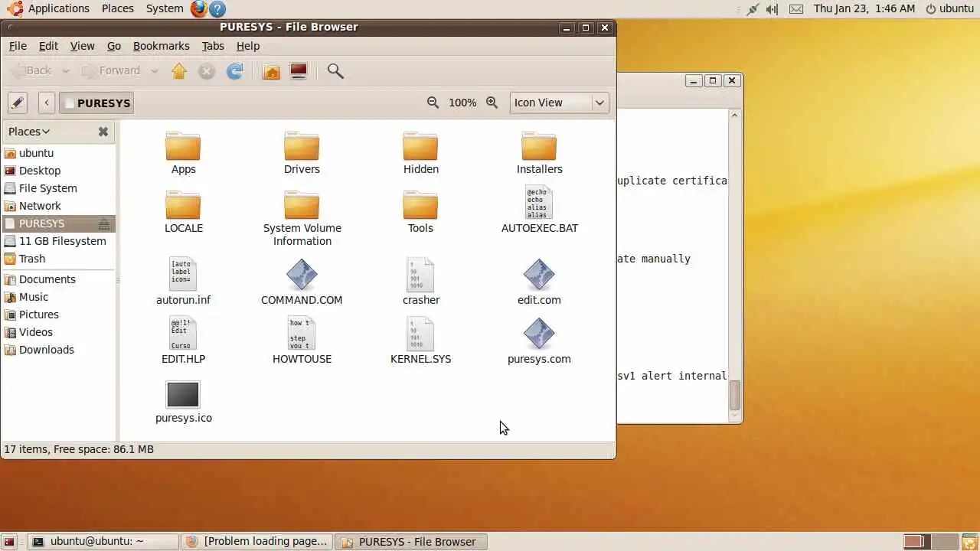
Task: Open the Tabs menu
Action: pos(213,46)
